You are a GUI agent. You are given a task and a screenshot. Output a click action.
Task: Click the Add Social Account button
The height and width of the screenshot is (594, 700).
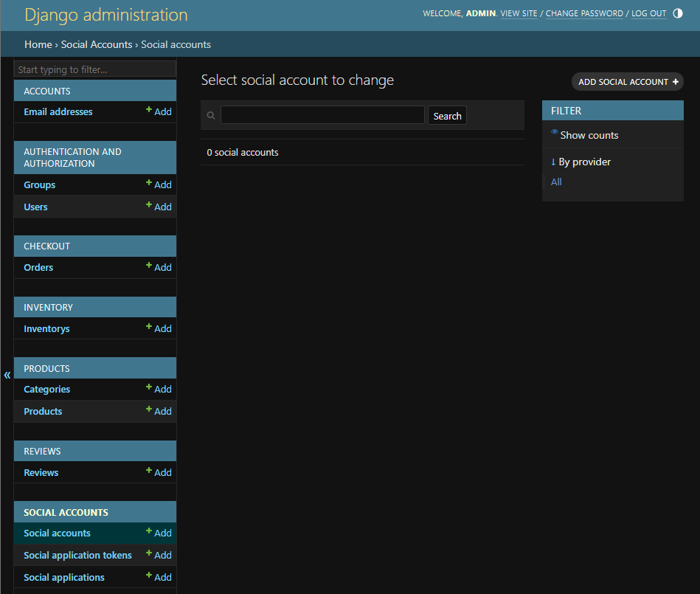tap(628, 82)
